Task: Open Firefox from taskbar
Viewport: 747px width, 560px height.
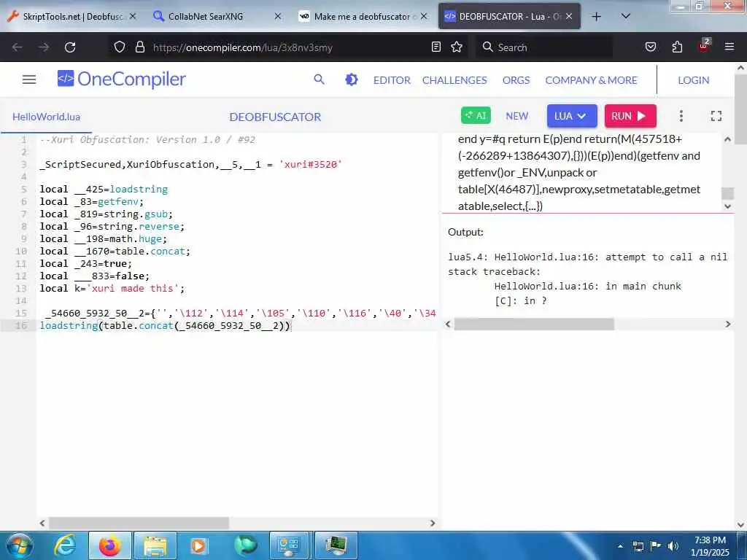Action: coord(109,545)
